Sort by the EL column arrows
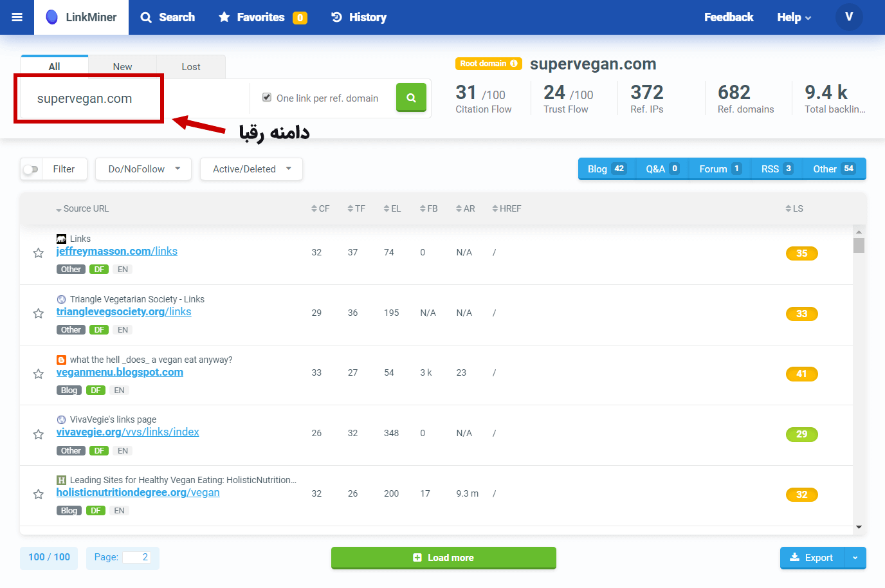 click(386, 208)
